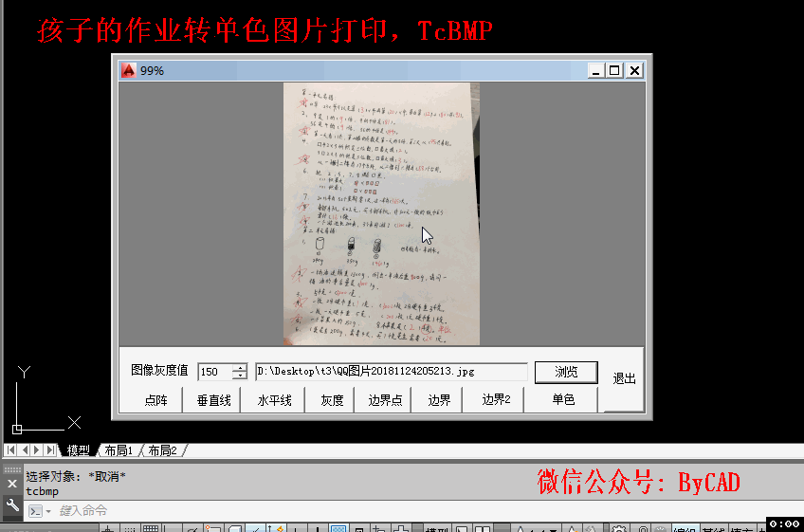Switch to the 布局1 layout tab
The height and width of the screenshot is (532, 804).
(x=119, y=450)
